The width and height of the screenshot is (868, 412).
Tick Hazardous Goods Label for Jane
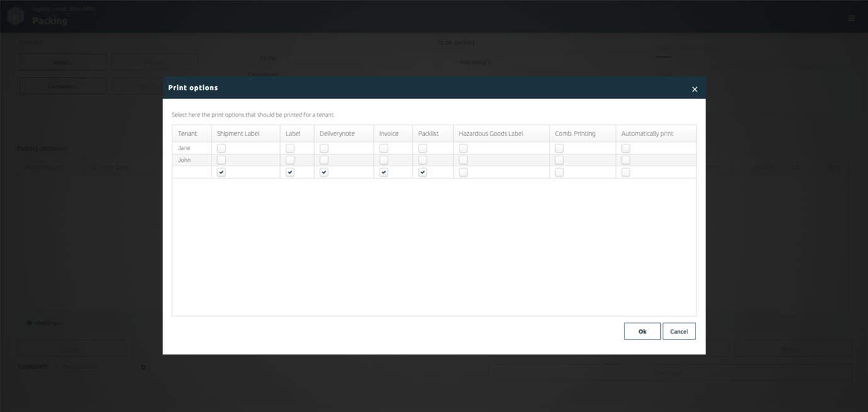(x=463, y=149)
